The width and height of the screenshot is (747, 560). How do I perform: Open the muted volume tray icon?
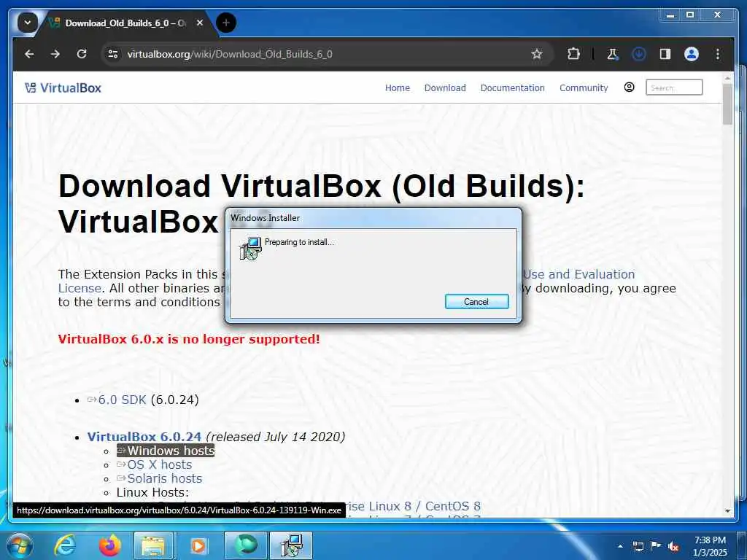[673, 546]
